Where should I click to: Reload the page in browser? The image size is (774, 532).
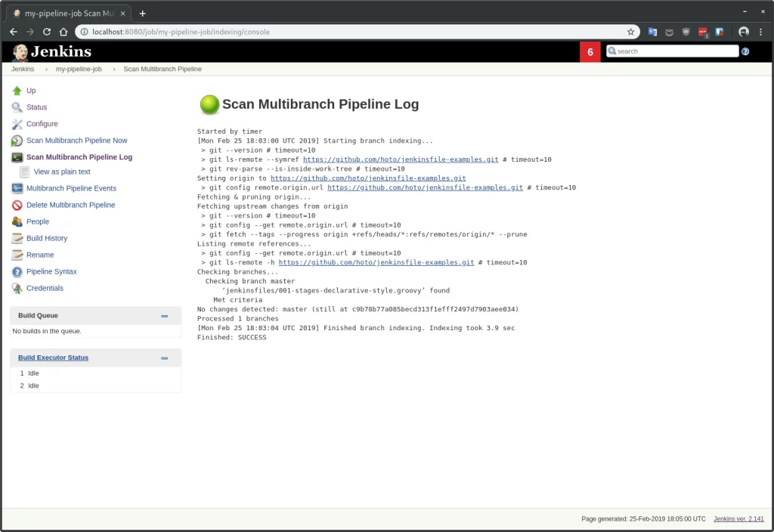[x=47, y=32]
